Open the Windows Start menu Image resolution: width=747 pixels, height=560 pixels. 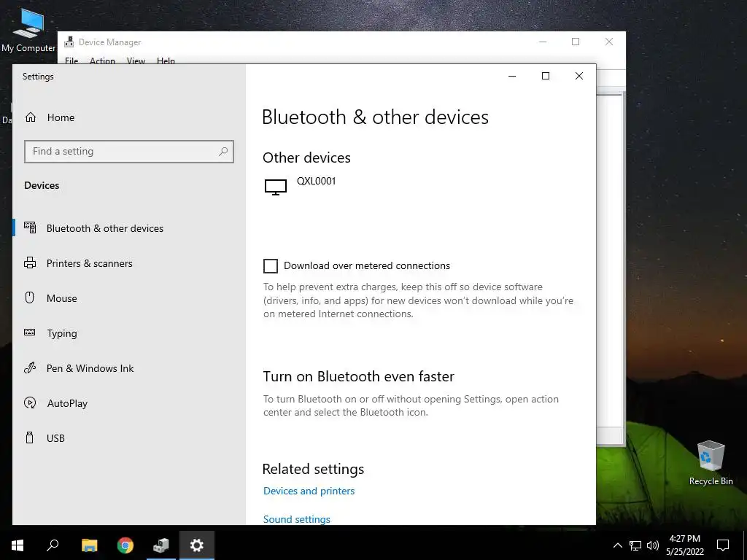[18, 545]
